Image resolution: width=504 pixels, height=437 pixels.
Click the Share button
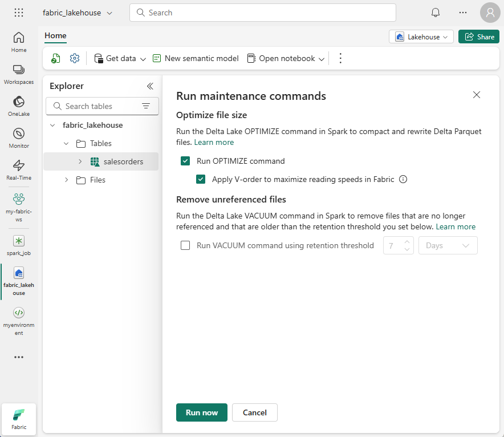[478, 37]
